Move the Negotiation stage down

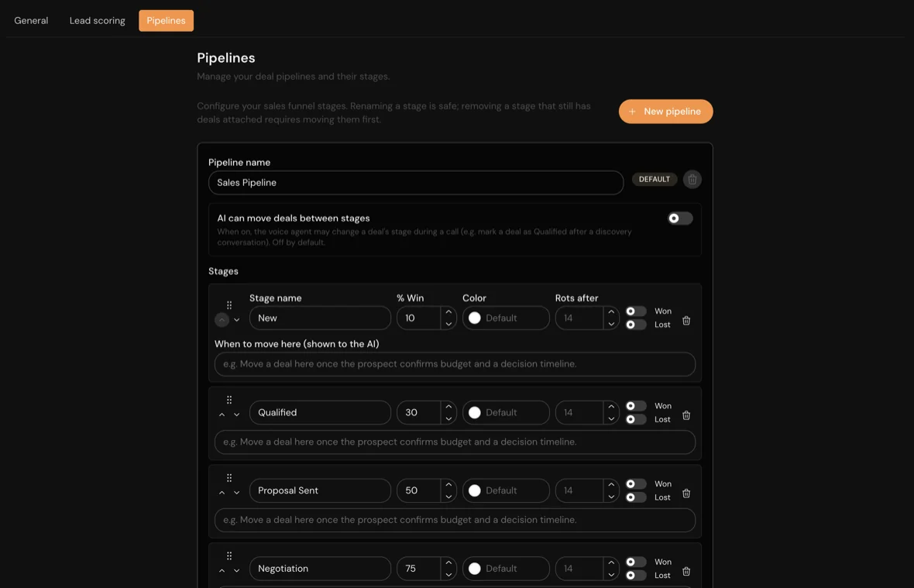click(237, 571)
